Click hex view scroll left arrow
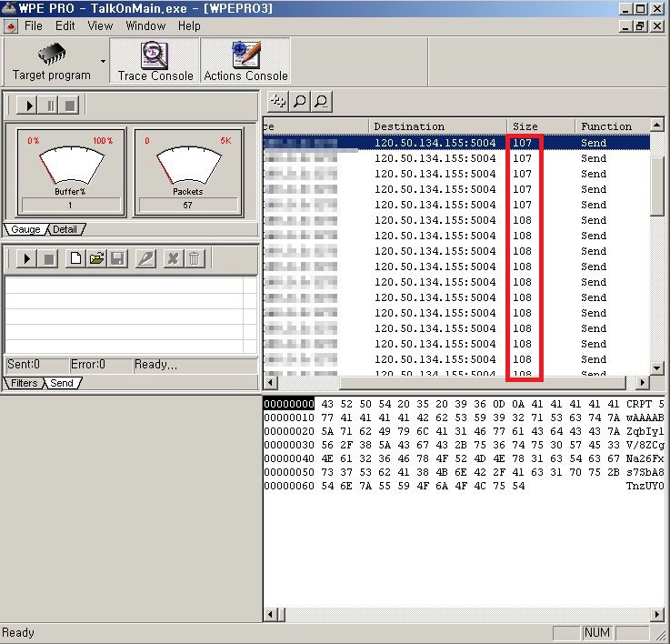Viewport: 670px width, 644px height. pyautogui.click(x=271, y=615)
